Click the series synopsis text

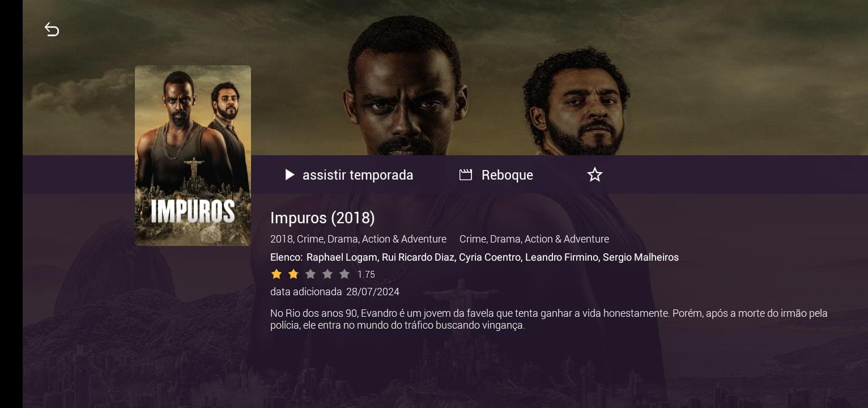point(548,319)
